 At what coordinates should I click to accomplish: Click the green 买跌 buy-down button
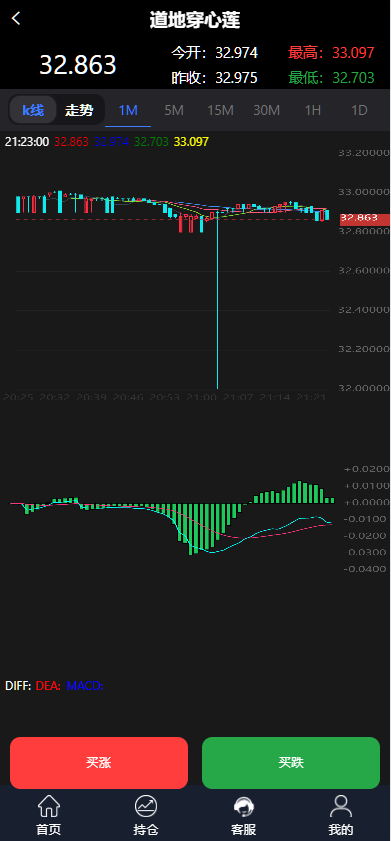click(x=291, y=763)
